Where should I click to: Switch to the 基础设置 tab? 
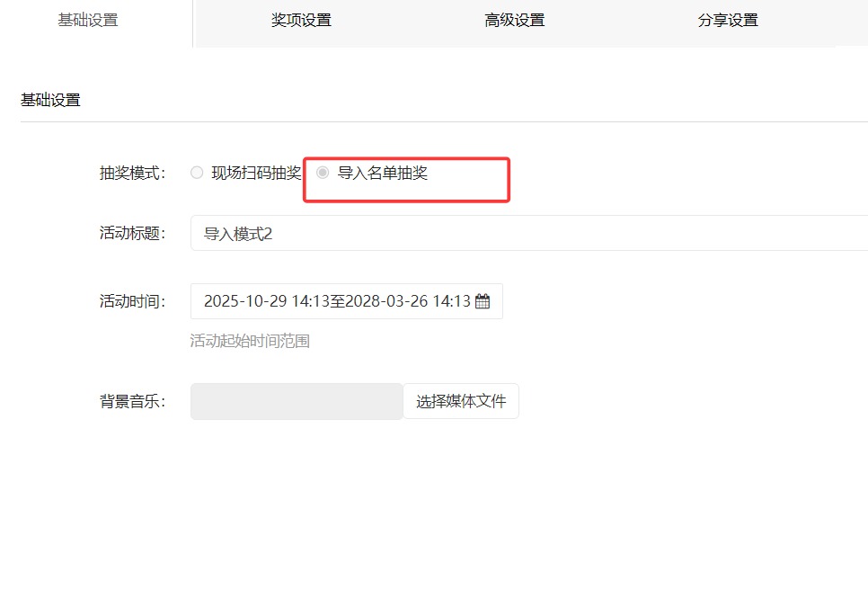88,21
